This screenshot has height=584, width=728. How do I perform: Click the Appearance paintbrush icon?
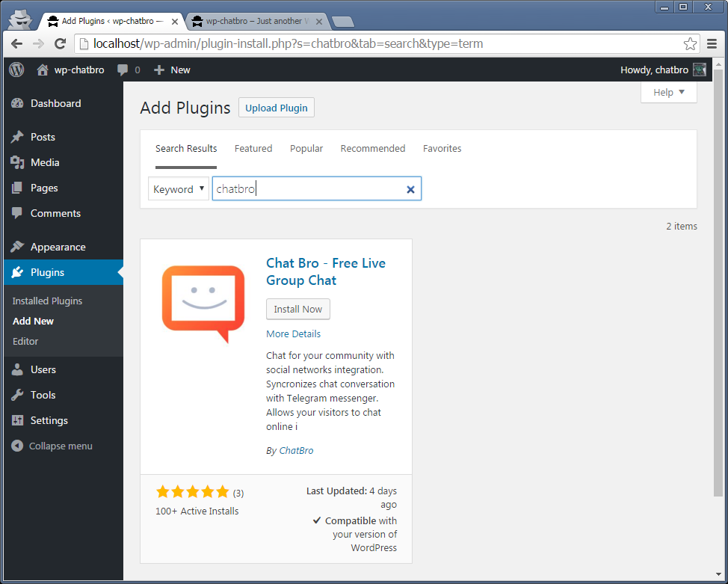[17, 247]
